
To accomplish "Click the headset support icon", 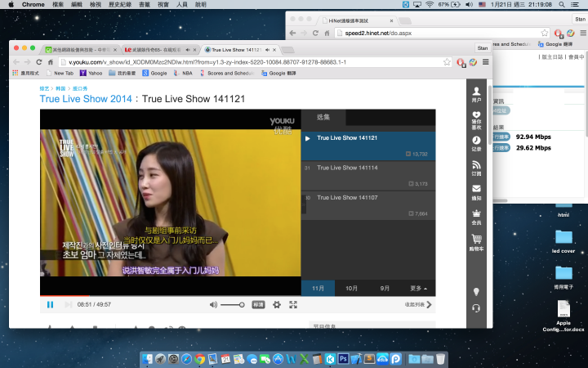I will click(x=476, y=308).
